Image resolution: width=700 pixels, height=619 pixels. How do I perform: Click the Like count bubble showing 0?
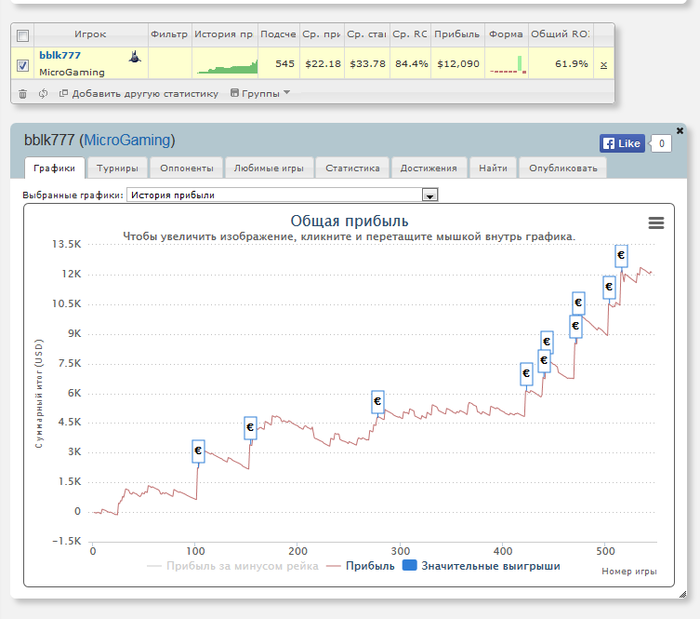661,144
